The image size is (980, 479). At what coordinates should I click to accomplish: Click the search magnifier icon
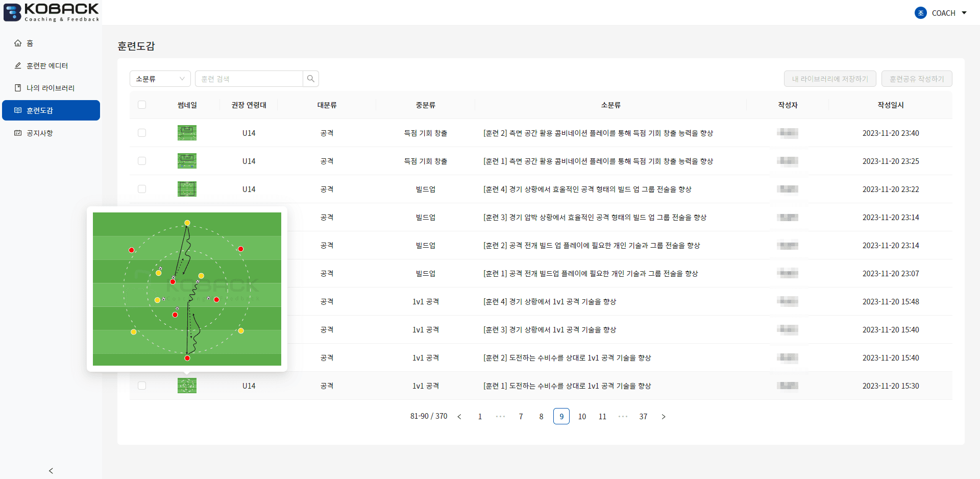pyautogui.click(x=311, y=79)
